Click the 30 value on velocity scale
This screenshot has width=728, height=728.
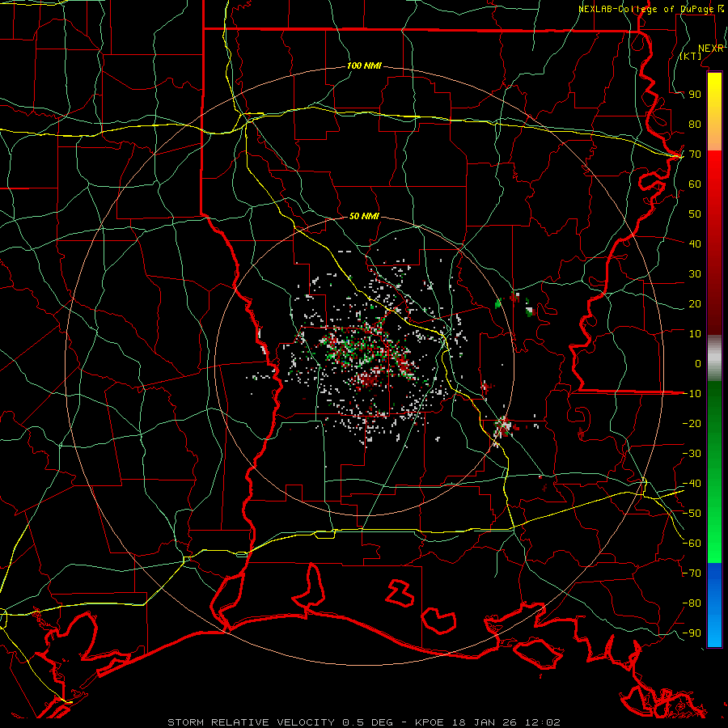tap(695, 274)
